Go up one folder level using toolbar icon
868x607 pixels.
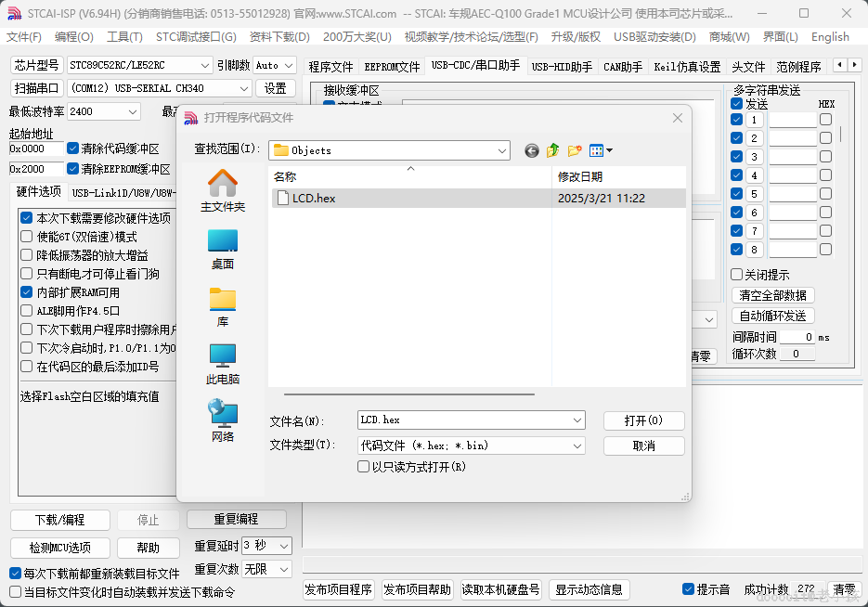click(552, 149)
